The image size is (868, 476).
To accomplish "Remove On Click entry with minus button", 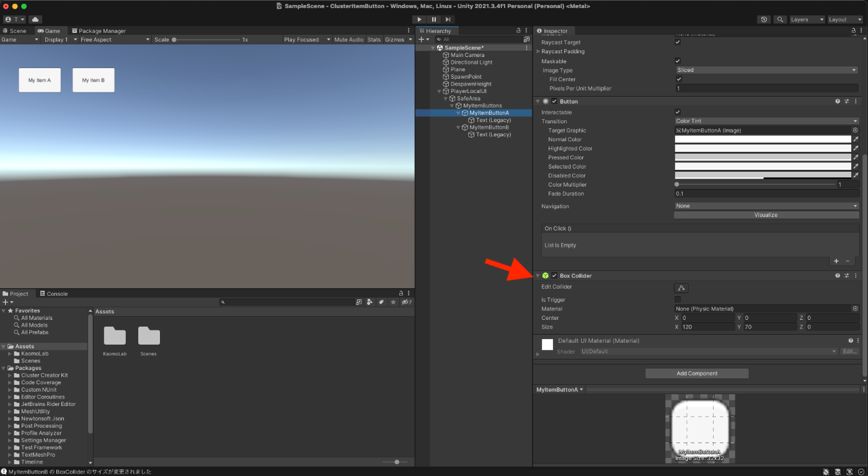I will [x=848, y=262].
